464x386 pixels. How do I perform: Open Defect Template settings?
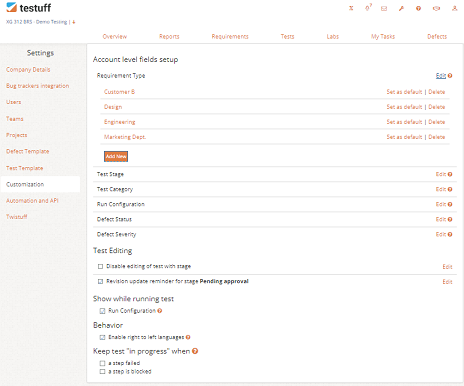click(x=27, y=151)
